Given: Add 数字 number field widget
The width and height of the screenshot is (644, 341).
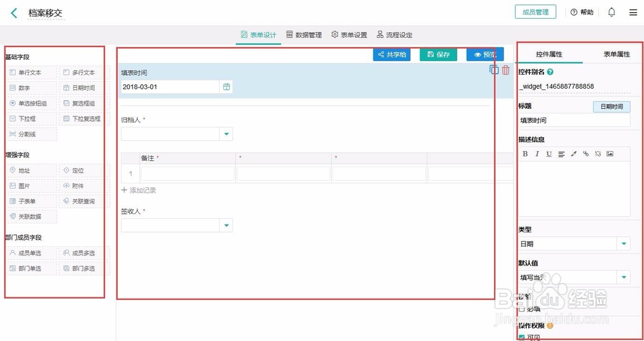Looking at the screenshot, I should [30, 88].
